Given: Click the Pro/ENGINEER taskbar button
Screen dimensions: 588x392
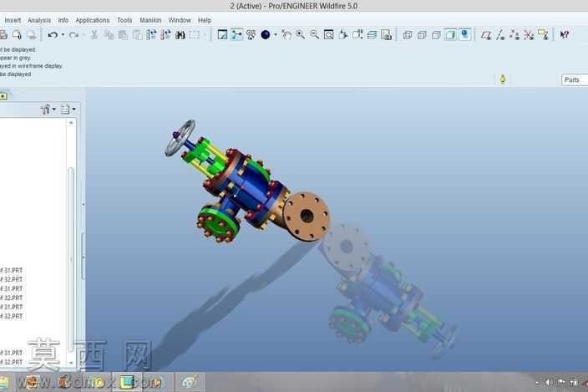Looking at the screenshot, I should pyautogui.click(x=127, y=382).
